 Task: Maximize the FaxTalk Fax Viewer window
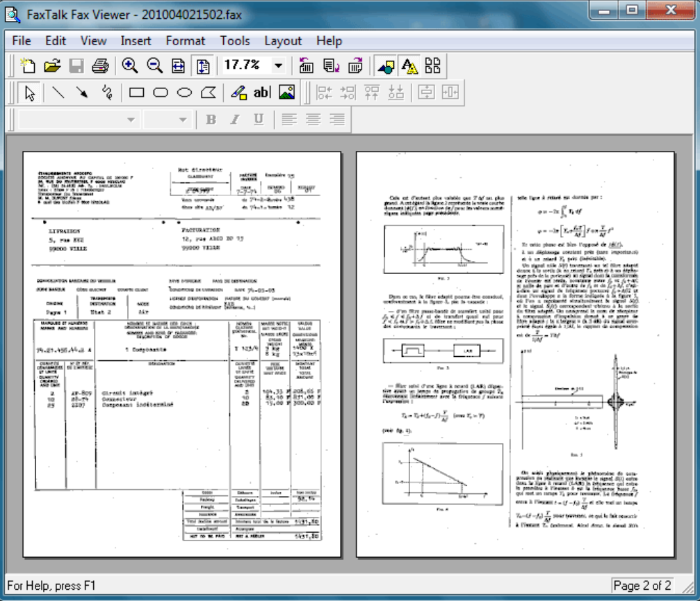pyautogui.click(x=632, y=10)
